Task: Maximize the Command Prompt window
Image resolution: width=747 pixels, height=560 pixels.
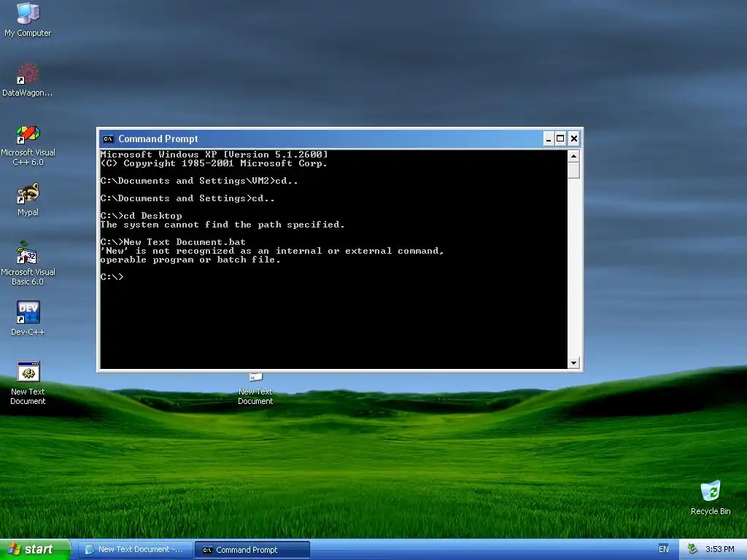Action: click(x=561, y=139)
